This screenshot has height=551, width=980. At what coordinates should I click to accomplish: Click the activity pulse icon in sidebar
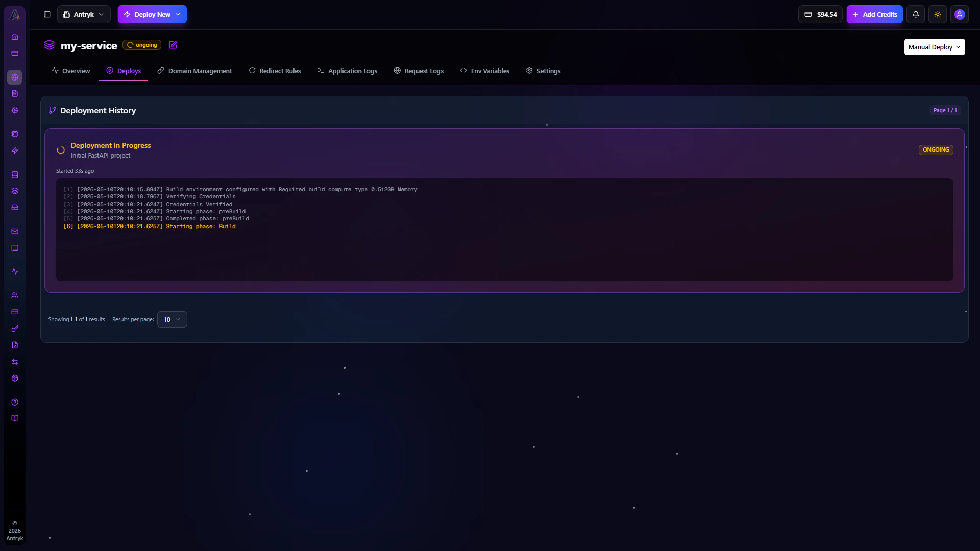coord(15,271)
